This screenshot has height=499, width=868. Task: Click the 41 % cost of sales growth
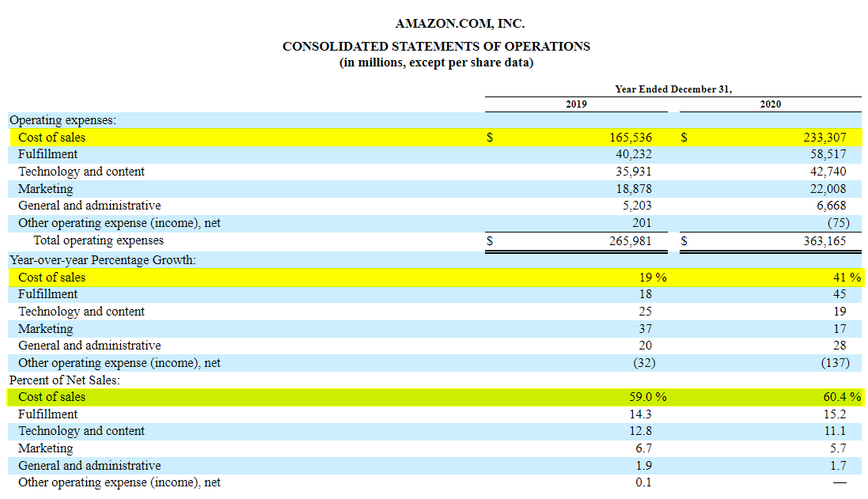842,278
